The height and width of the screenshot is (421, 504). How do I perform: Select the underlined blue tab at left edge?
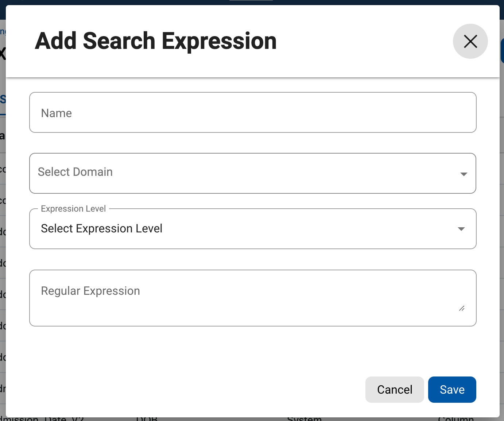(3, 99)
